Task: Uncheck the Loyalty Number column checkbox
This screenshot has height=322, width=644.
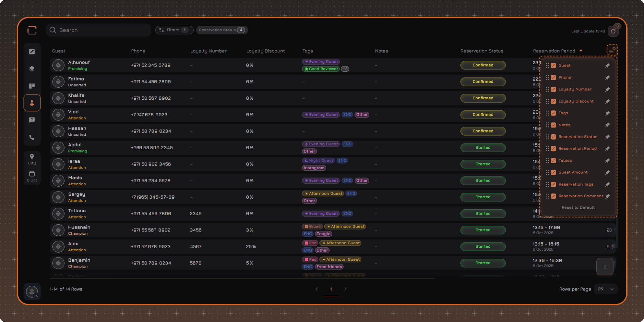Action: point(553,89)
